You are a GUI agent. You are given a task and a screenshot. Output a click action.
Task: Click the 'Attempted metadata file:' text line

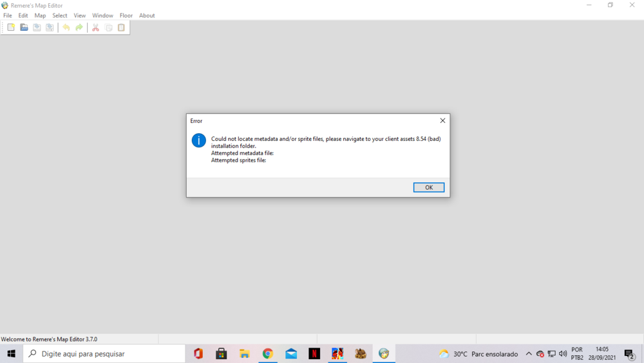(242, 153)
